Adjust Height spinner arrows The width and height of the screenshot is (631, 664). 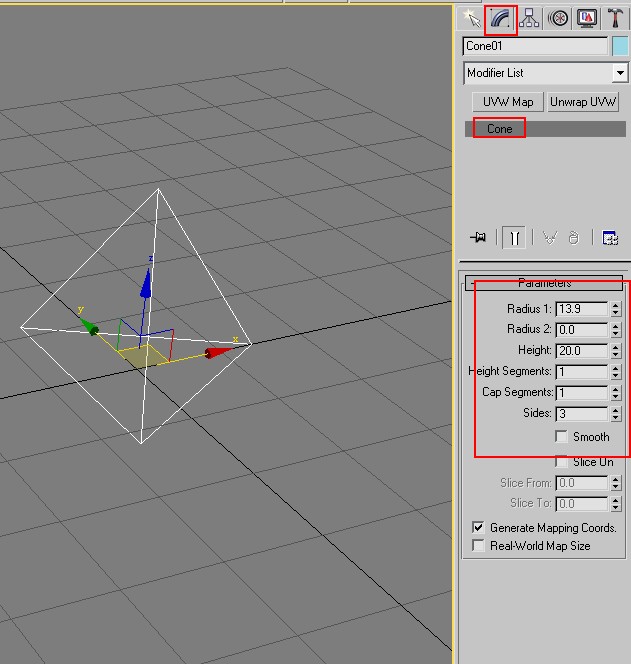(616, 351)
